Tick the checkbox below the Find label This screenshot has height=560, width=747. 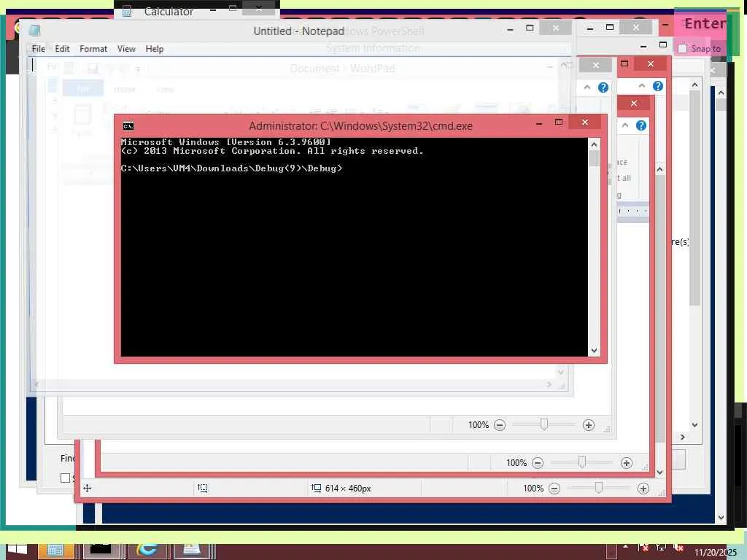coord(65,478)
